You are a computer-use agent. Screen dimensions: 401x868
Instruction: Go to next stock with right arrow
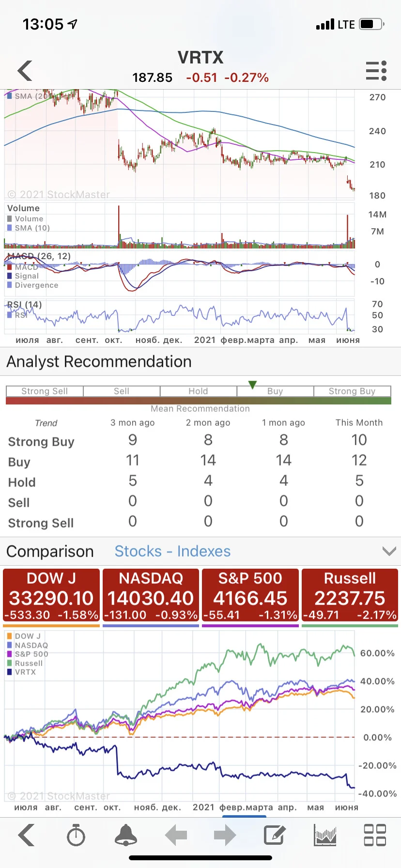225,835
